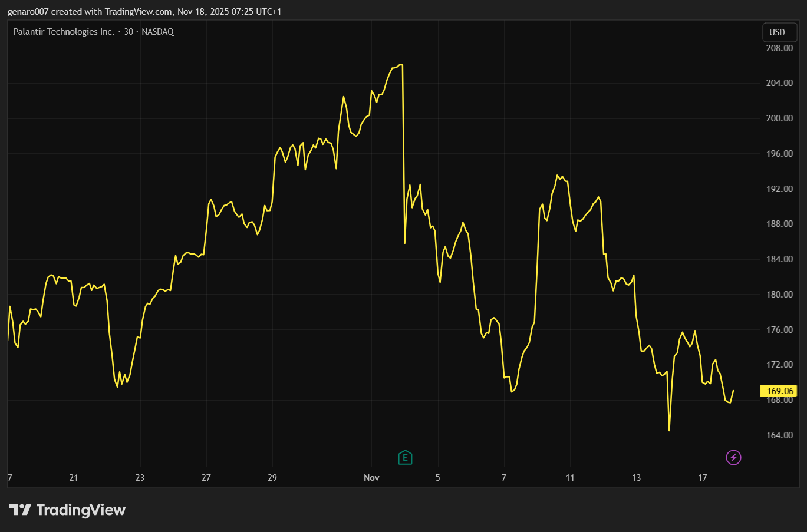Viewport: 807px width, 532px height.
Task: Click the 188.00 price axis label
Action: (779, 224)
